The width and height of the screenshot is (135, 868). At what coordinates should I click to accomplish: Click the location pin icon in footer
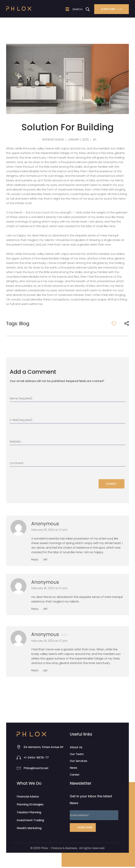tap(19, 747)
